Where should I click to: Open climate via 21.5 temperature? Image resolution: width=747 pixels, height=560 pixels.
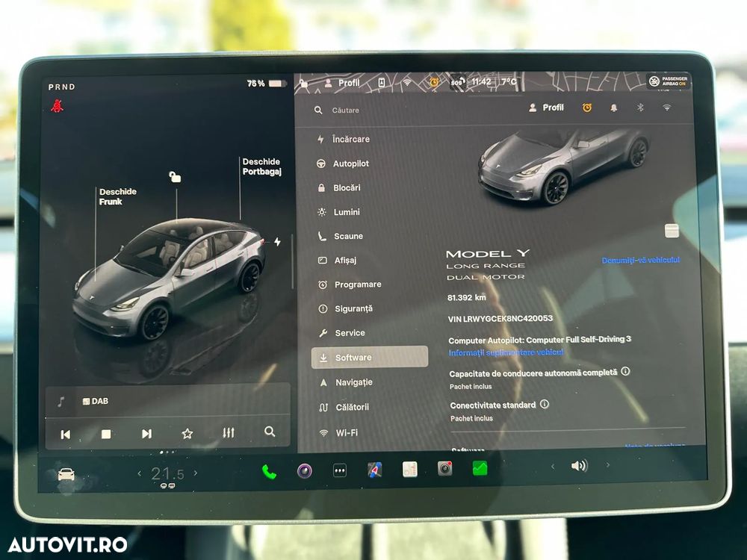[167, 474]
